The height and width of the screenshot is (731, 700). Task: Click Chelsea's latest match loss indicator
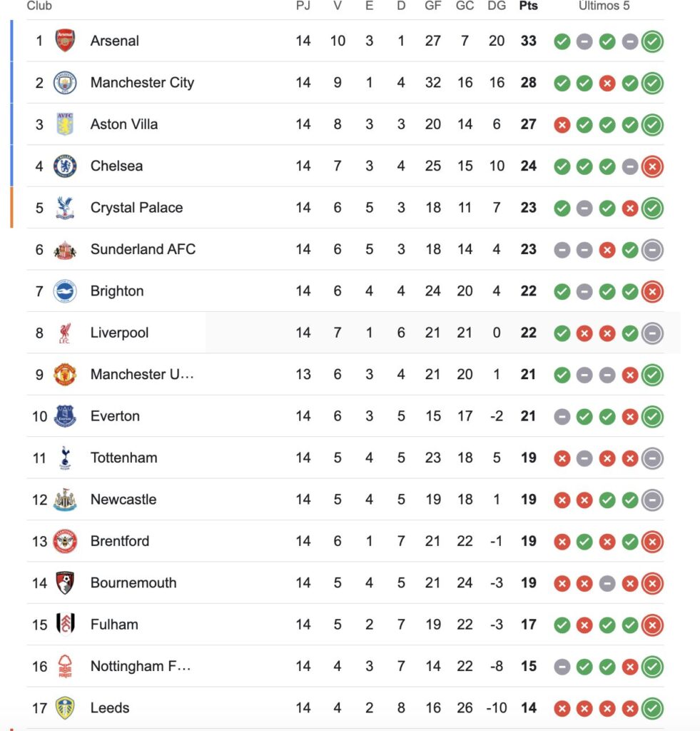pos(652,166)
